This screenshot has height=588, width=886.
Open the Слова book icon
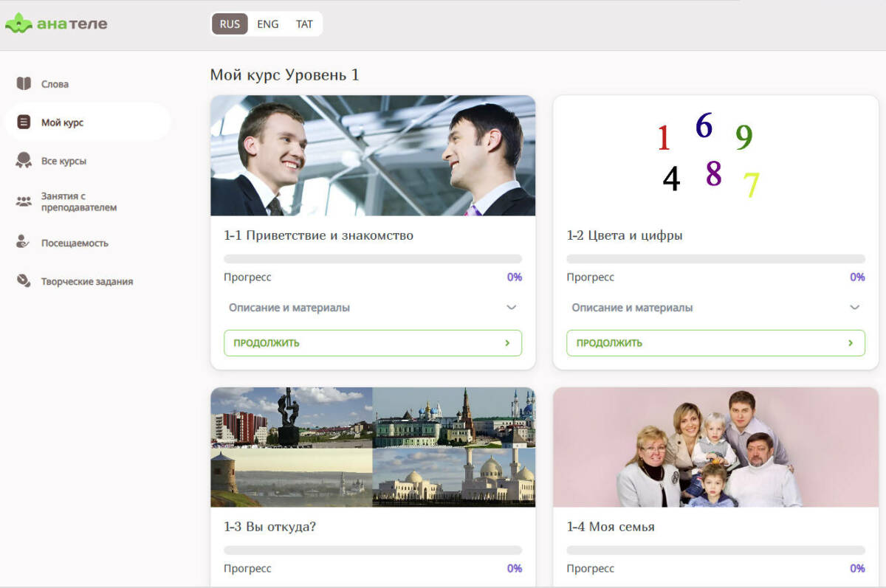point(24,83)
